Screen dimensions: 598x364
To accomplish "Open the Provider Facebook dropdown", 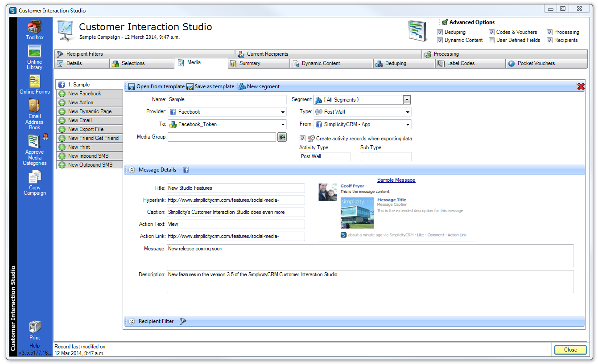I will pos(283,112).
